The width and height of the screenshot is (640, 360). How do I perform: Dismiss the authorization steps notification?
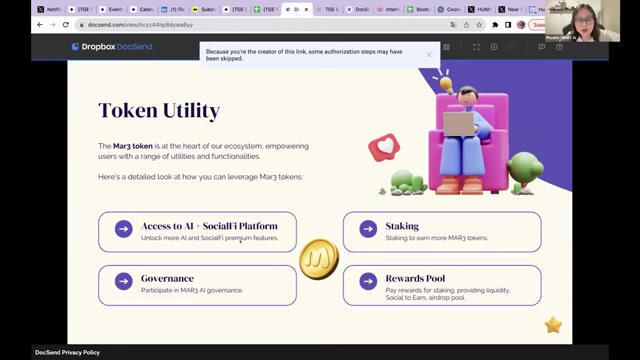[429, 54]
